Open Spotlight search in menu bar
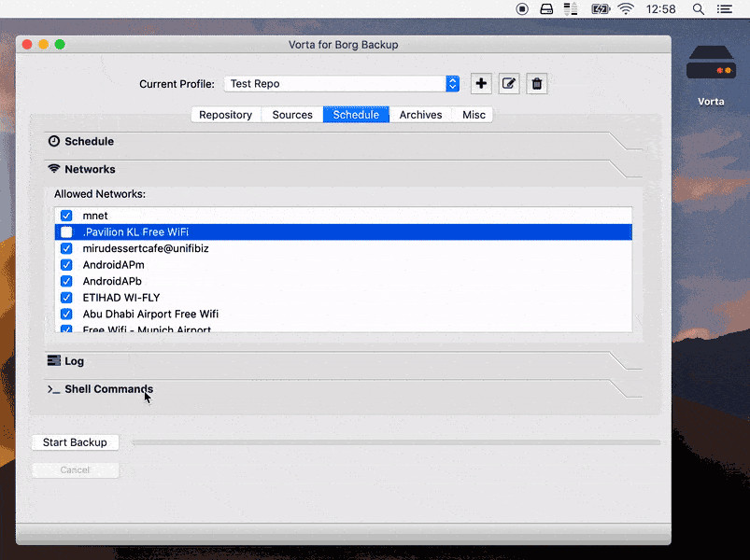This screenshot has height=560, width=750. pyautogui.click(x=699, y=8)
